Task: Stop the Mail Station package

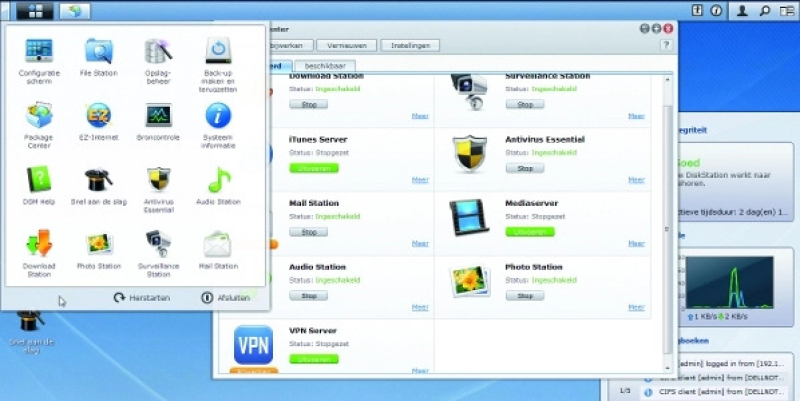Action: tap(309, 232)
